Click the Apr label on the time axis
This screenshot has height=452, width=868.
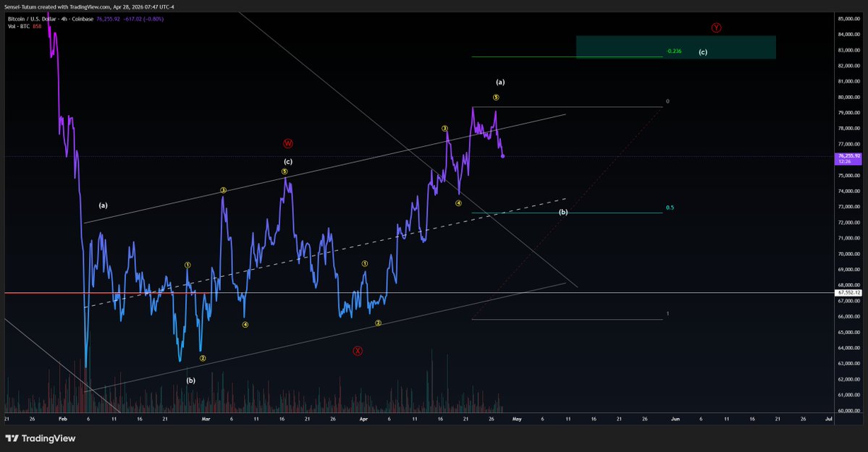[x=363, y=419]
